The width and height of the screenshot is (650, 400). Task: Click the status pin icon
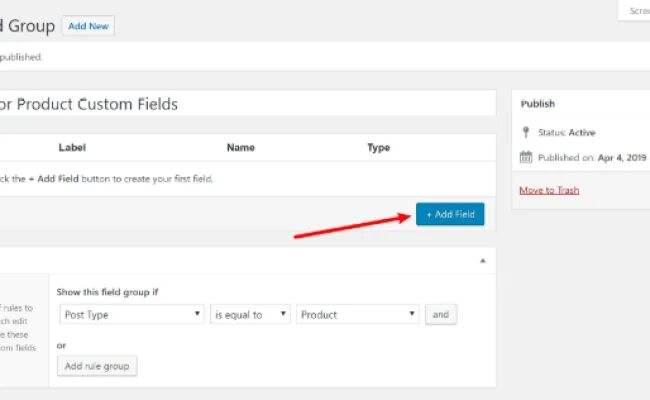[x=526, y=132]
